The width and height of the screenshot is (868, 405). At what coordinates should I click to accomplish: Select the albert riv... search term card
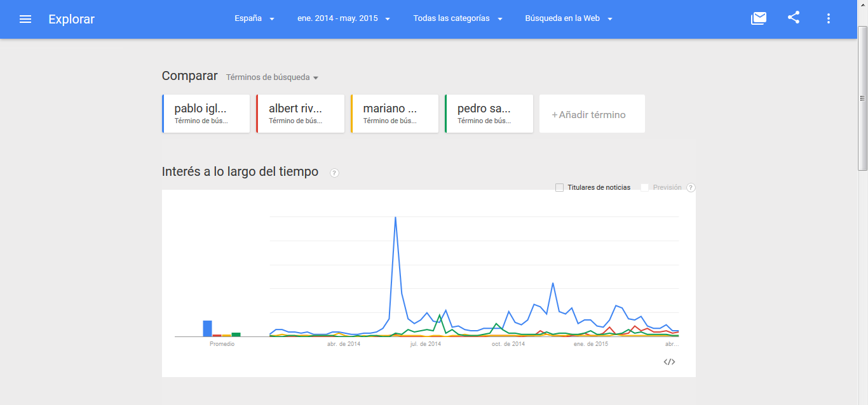(300, 114)
